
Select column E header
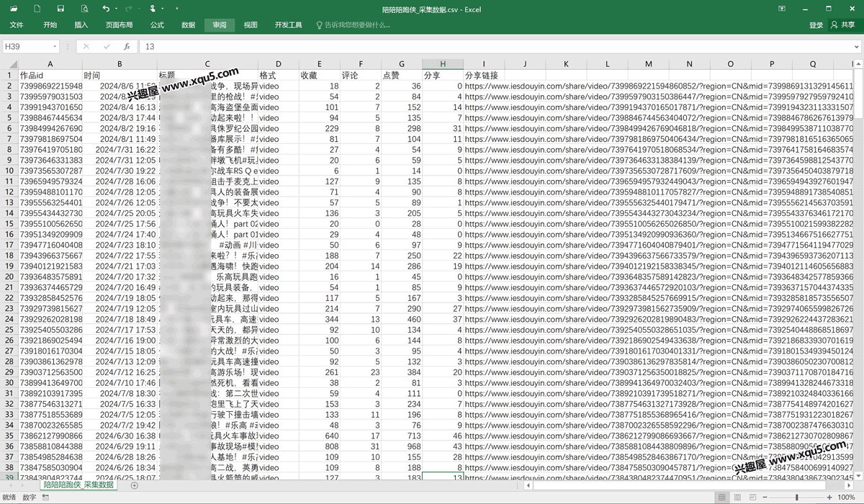(x=320, y=64)
